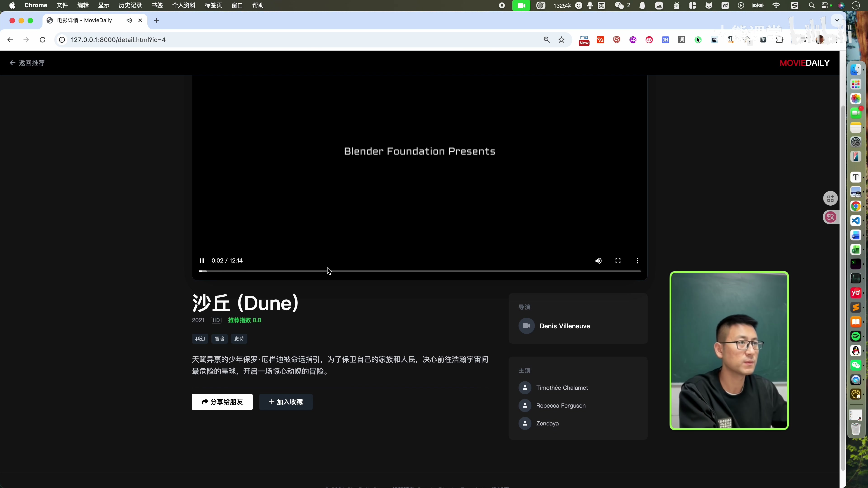The image size is (868, 488).
Task: Open the 帮助 menu
Action: [258, 5]
